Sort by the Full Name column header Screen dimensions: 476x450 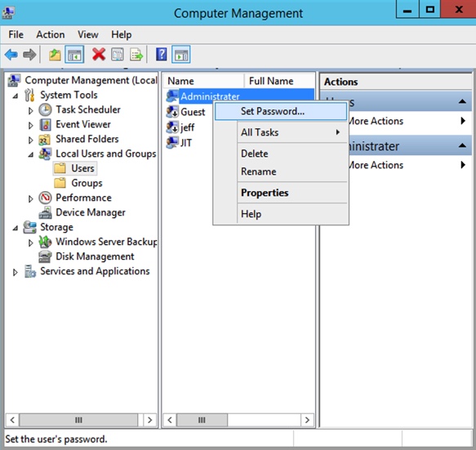coord(279,81)
